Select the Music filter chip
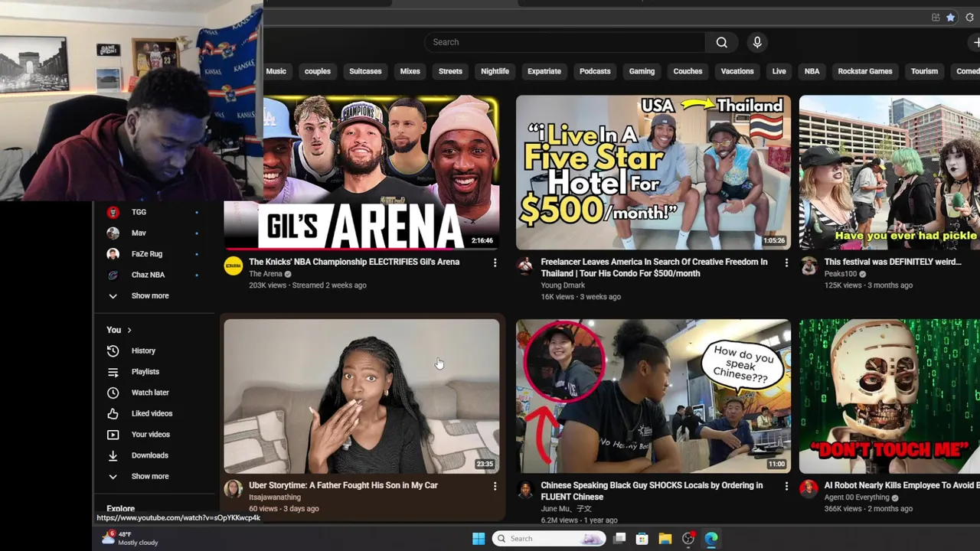Viewport: 980px width, 551px height. click(x=276, y=71)
